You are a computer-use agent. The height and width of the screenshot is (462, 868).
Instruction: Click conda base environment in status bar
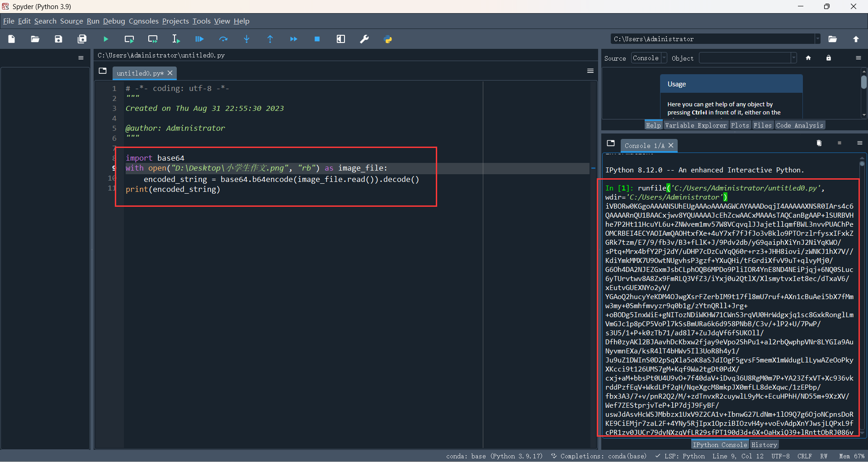click(494, 456)
